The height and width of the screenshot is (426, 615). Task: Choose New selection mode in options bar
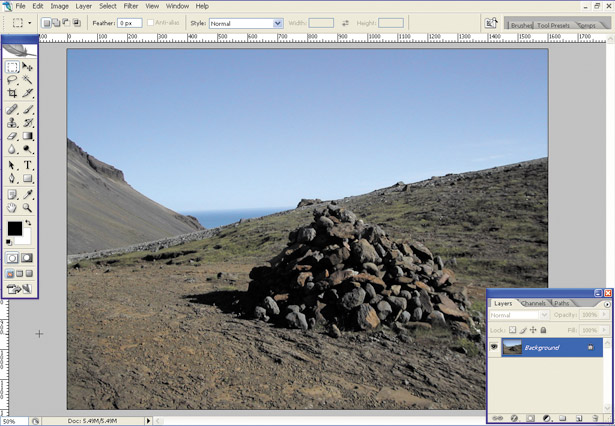click(x=46, y=23)
